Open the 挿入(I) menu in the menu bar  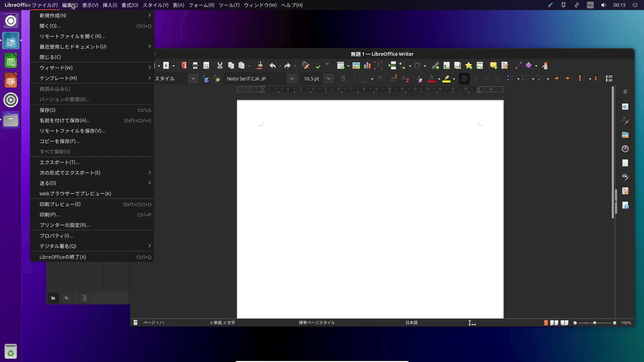(x=110, y=5)
